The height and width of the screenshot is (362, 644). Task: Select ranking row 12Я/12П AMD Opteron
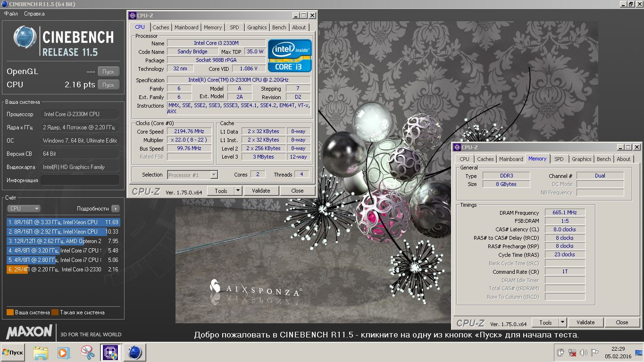pyautogui.click(x=63, y=241)
